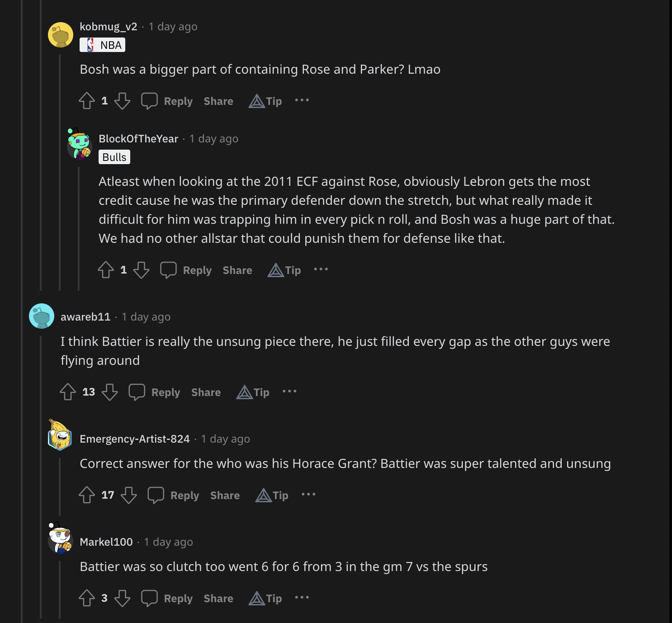Image resolution: width=672 pixels, height=623 pixels.
Task: Upvote awareb11's Battier comment
Action: pyautogui.click(x=68, y=392)
